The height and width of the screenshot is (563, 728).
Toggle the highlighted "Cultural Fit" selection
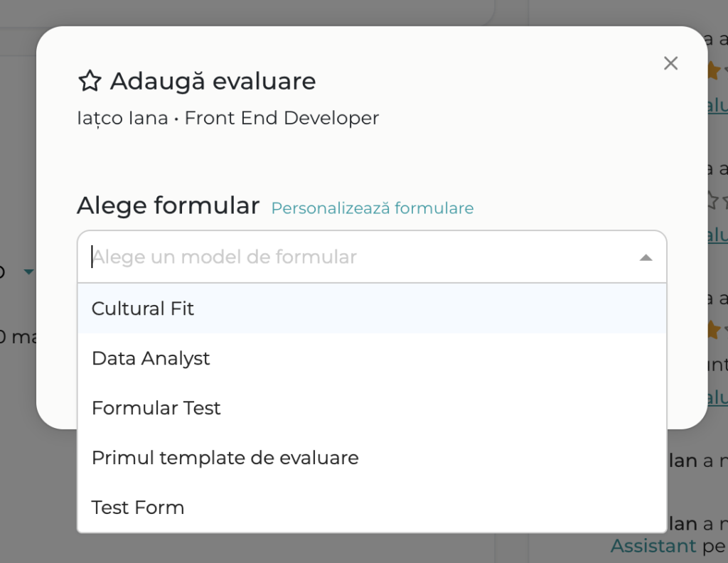141,309
